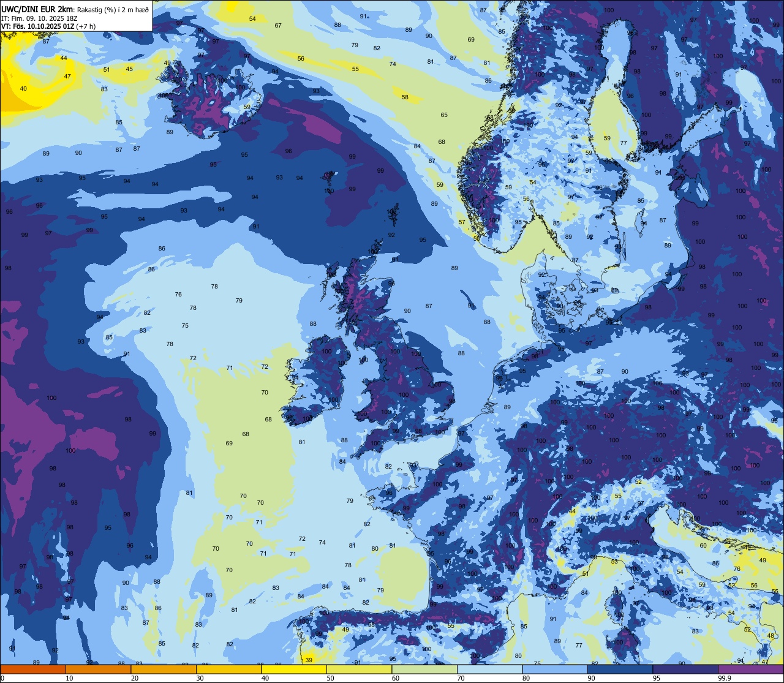Click the "57" value near southwest Norway's coast
The height and width of the screenshot is (683, 784).
pos(462,222)
